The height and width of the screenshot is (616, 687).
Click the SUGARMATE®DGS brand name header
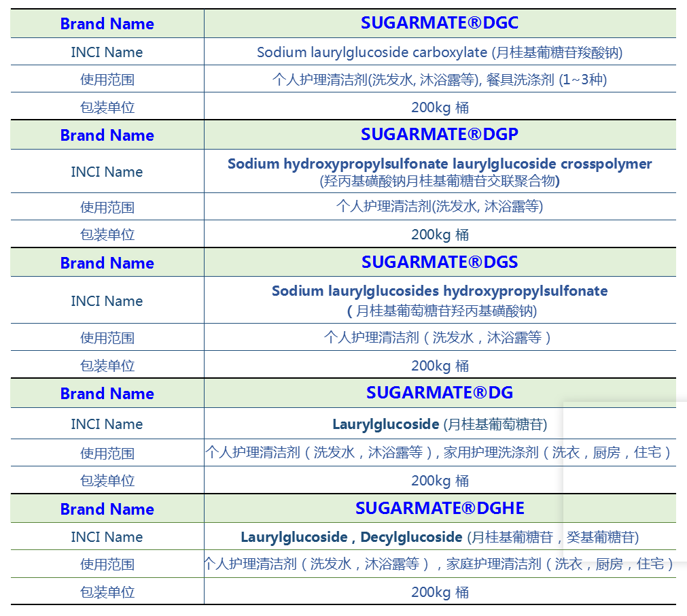pos(440,262)
